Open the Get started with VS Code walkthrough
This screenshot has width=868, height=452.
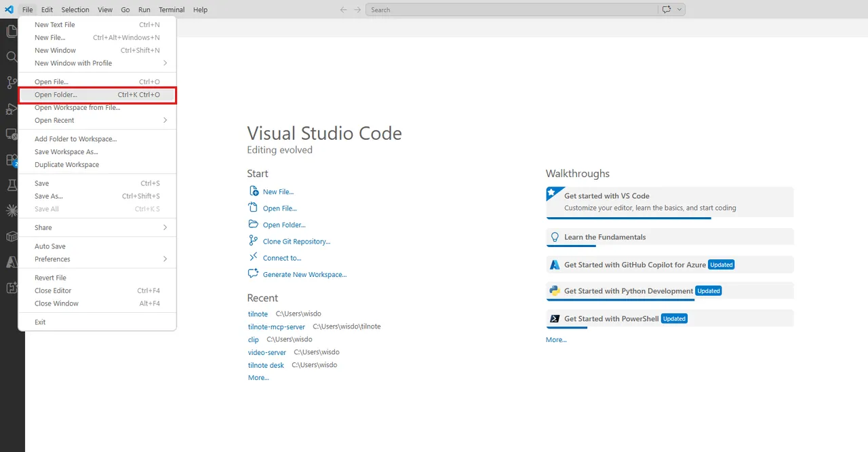tap(669, 202)
